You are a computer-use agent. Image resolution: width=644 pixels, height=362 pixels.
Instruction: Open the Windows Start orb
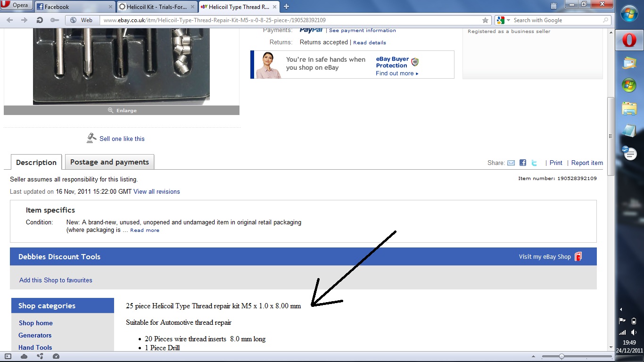(629, 13)
